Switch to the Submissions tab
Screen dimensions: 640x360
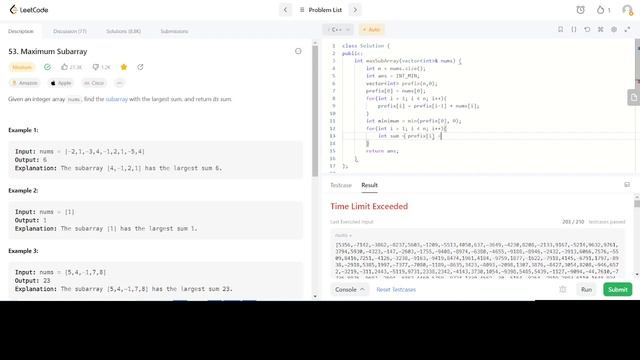pyautogui.click(x=174, y=31)
